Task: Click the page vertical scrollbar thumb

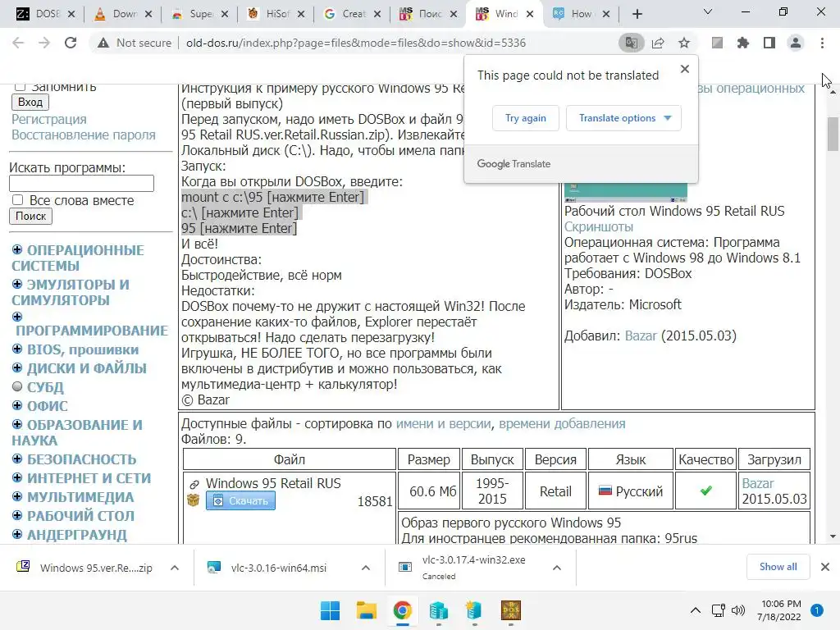Action: 833,134
